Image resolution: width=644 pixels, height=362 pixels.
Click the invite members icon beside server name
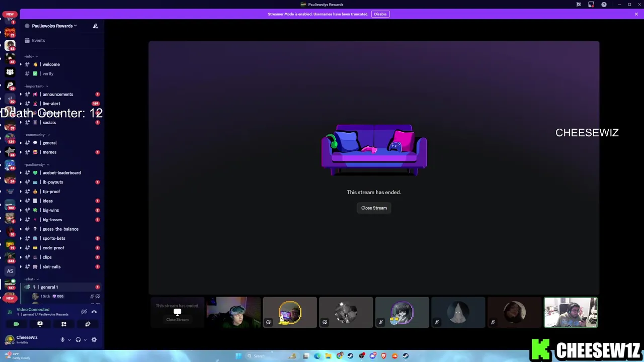(x=95, y=26)
